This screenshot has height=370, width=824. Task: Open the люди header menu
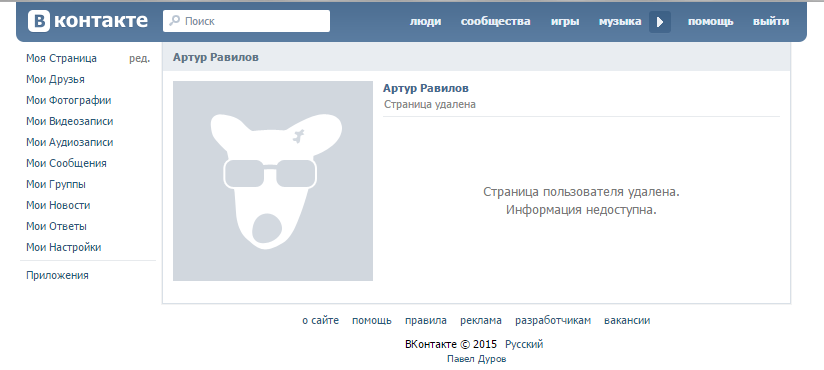coord(425,22)
